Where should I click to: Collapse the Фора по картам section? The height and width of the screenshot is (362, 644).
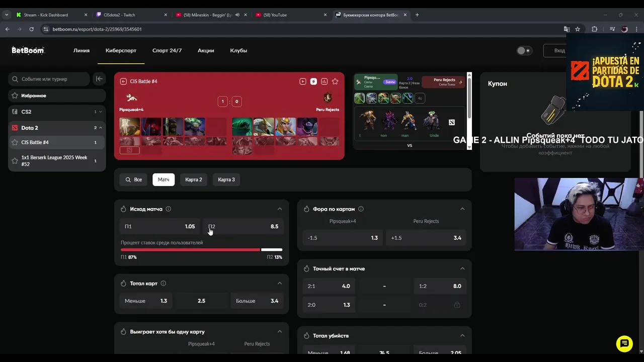click(x=462, y=209)
